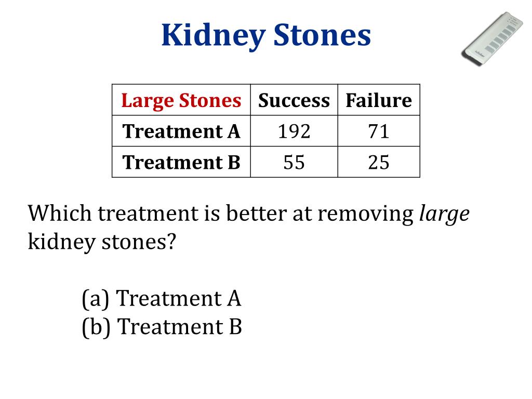
Task: Click the word Kidney in title
Action: pos(214,36)
